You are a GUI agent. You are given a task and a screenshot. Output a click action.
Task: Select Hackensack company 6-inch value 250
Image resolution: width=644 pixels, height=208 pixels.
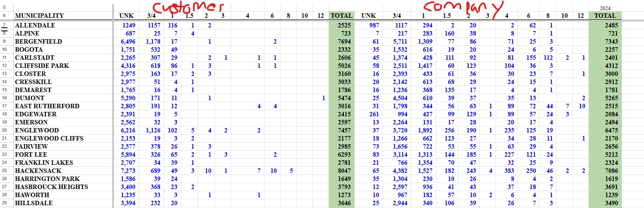[x=531, y=171]
